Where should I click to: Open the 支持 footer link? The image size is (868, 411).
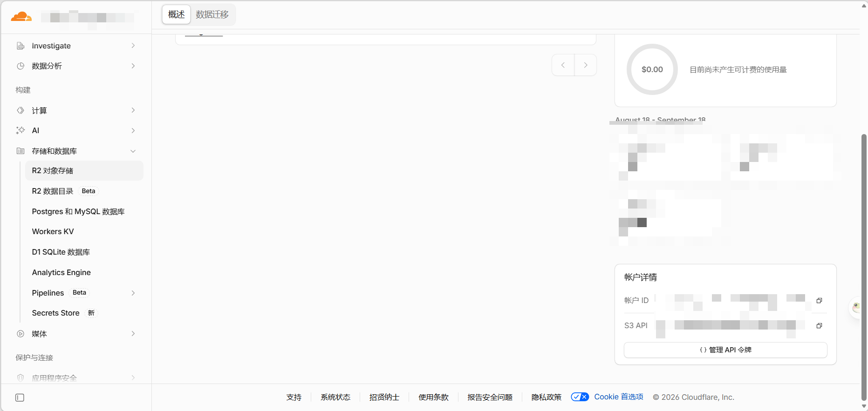[294, 398]
